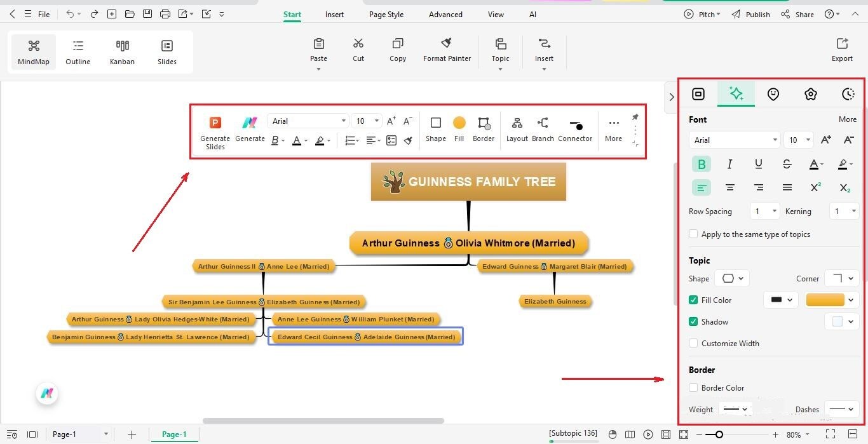Pin the floating toolbar

tap(635, 117)
